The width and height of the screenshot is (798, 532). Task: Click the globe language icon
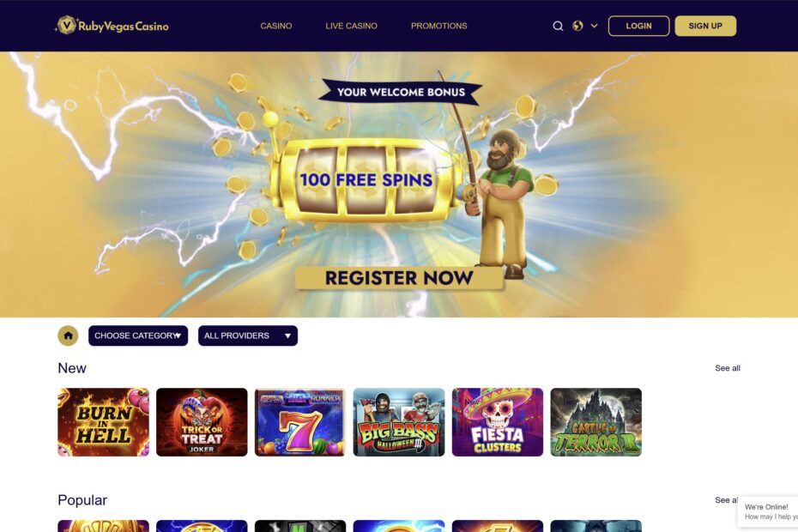pyautogui.click(x=577, y=26)
